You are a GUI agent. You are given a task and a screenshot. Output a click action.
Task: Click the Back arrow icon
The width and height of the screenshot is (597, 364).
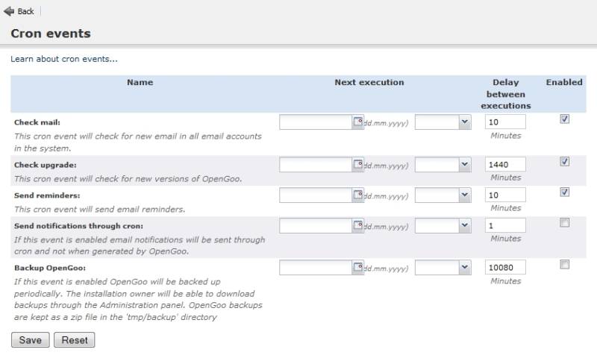(x=9, y=11)
